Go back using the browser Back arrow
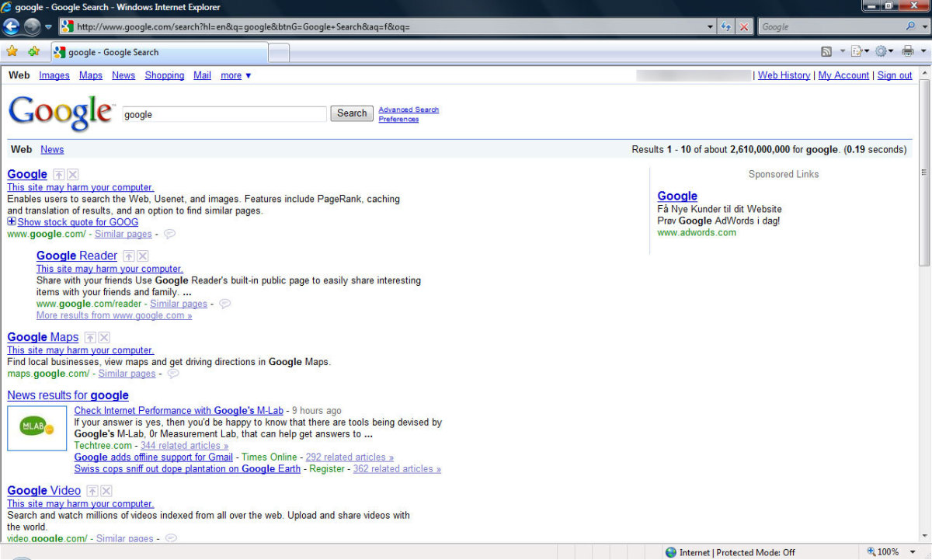This screenshot has height=560, width=932. [x=12, y=26]
